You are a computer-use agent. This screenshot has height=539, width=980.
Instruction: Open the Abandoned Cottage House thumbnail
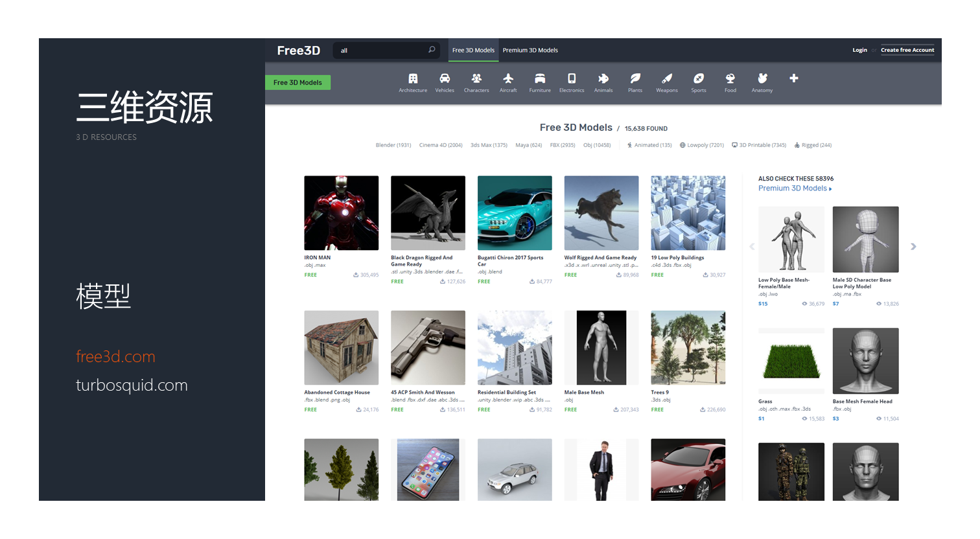tap(342, 348)
